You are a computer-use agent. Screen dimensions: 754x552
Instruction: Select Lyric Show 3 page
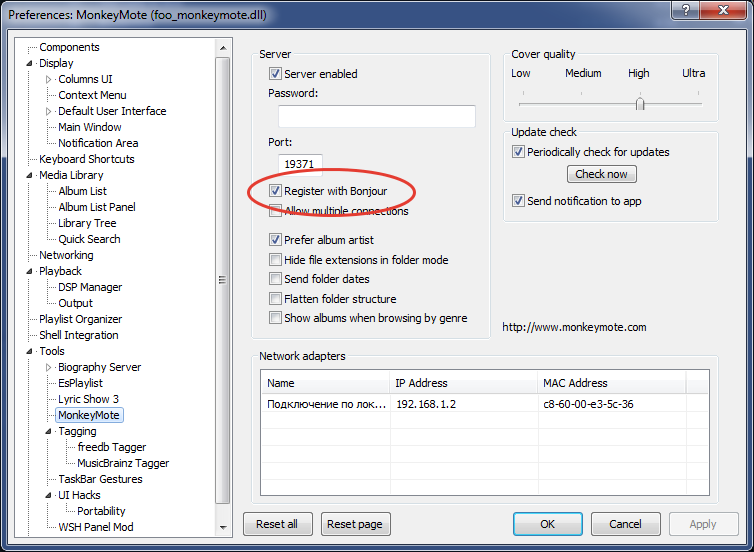click(x=88, y=399)
